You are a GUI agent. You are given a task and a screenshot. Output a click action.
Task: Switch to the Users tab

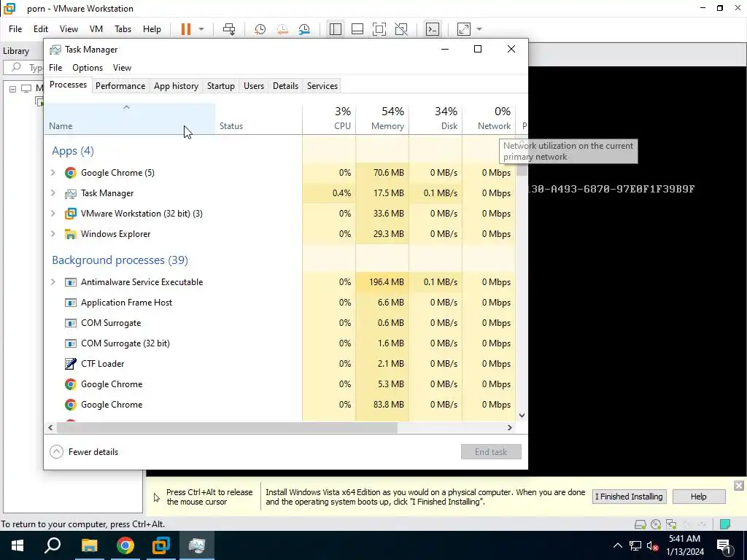253,86
